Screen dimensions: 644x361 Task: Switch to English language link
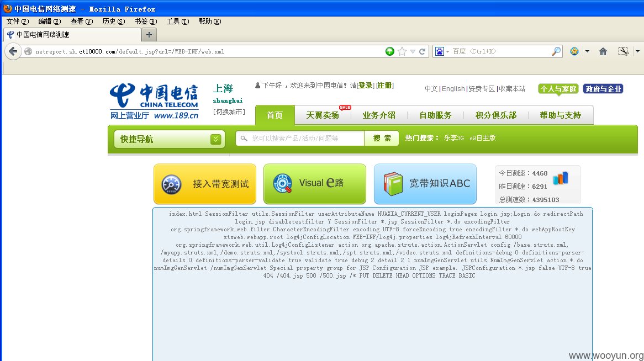pos(453,89)
